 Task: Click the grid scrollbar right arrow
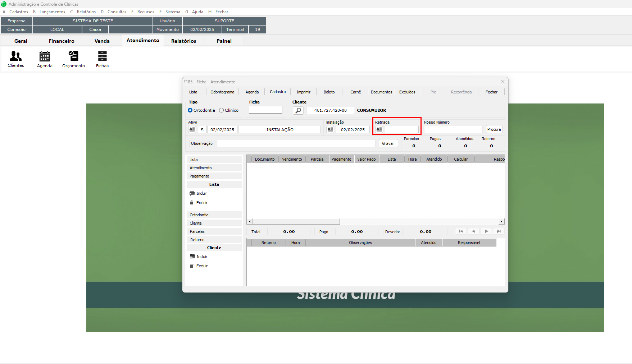[501, 222]
